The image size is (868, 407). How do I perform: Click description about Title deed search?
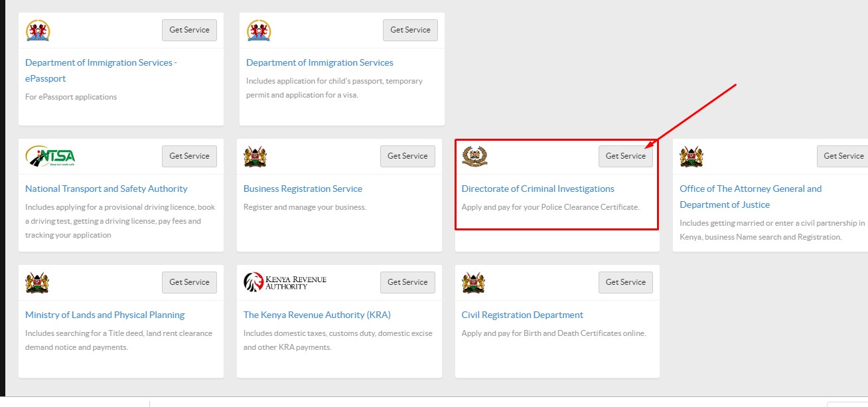pos(119,341)
